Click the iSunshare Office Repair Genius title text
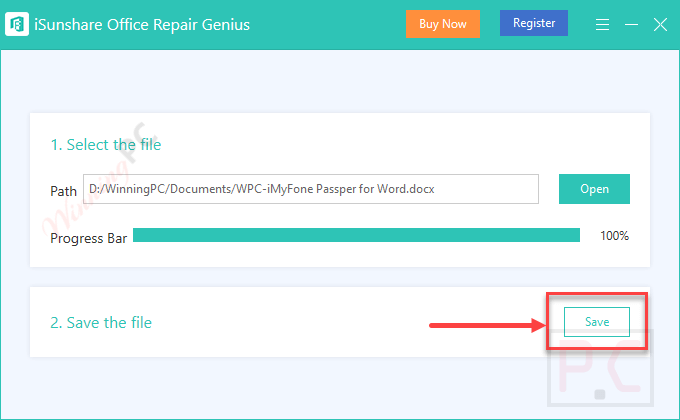 142,24
